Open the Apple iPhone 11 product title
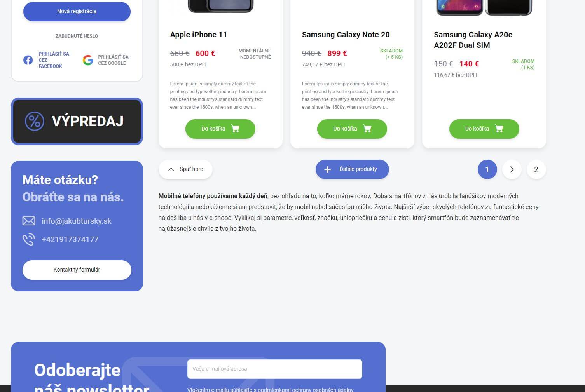 click(x=198, y=35)
